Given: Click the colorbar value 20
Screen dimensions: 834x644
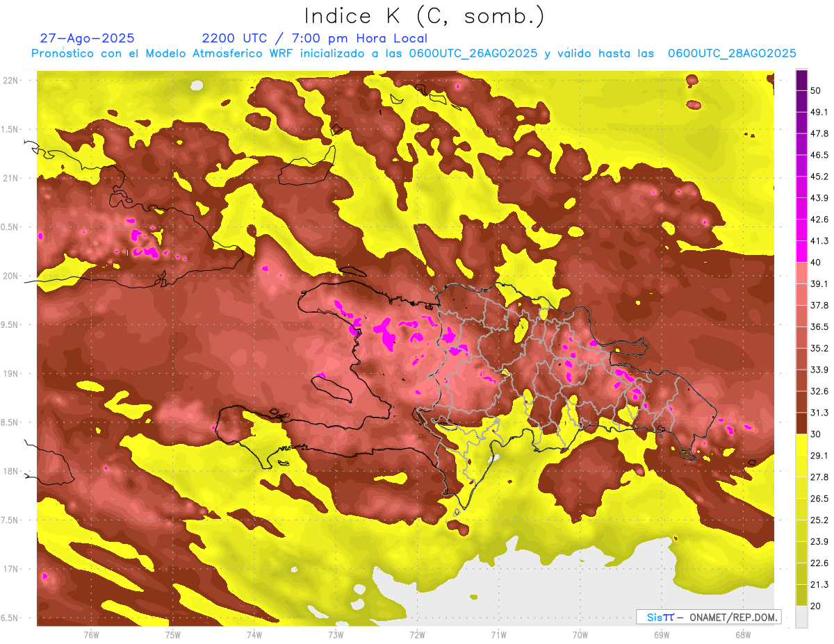Looking at the screenshot, I should 817,606.
